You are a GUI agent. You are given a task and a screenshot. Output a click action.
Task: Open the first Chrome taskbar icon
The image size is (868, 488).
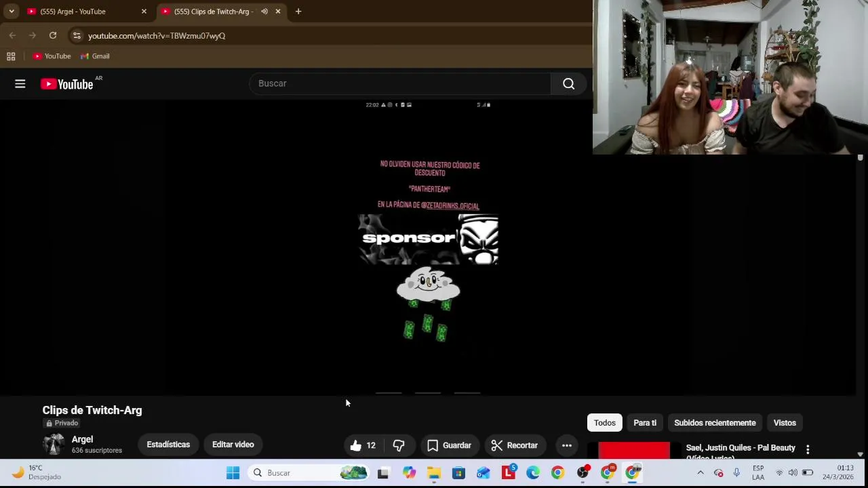tap(557, 473)
